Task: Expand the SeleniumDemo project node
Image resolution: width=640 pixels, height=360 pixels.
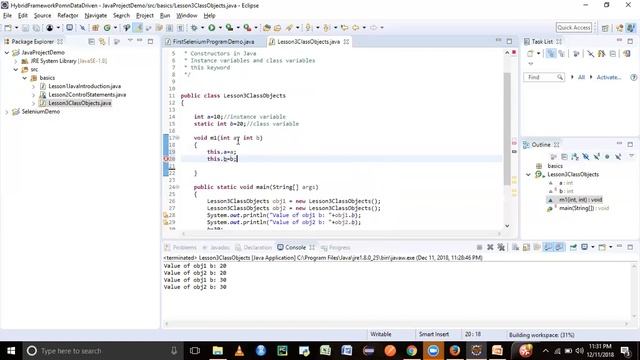Action: [x=7, y=112]
